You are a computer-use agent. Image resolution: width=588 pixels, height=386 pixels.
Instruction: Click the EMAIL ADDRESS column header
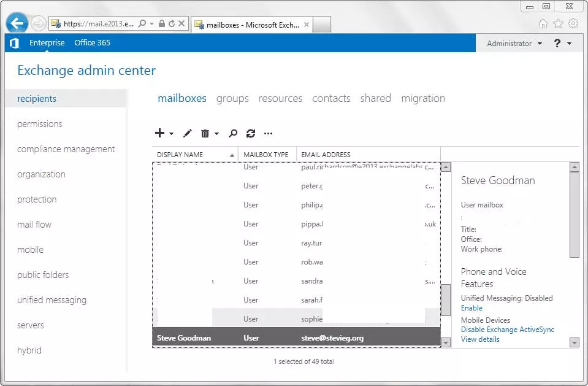[368, 155]
